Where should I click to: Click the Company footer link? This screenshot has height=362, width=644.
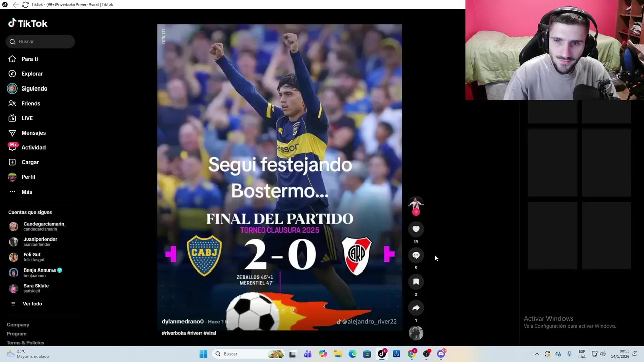[x=18, y=325]
